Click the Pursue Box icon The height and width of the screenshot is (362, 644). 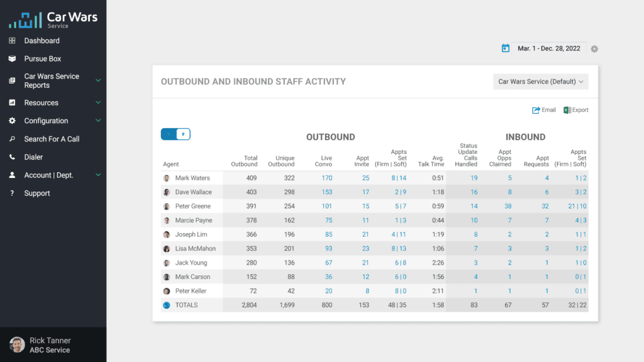coord(13,58)
